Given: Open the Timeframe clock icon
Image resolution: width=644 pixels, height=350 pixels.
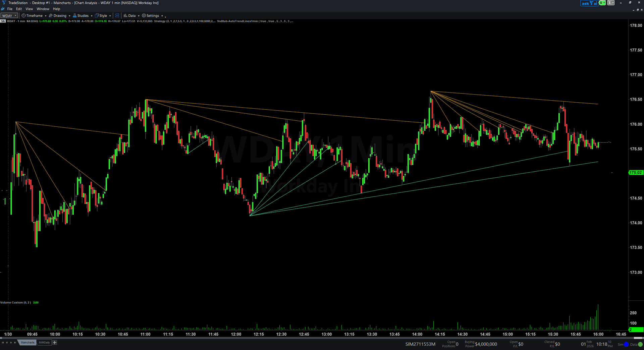Looking at the screenshot, I should [23, 15].
